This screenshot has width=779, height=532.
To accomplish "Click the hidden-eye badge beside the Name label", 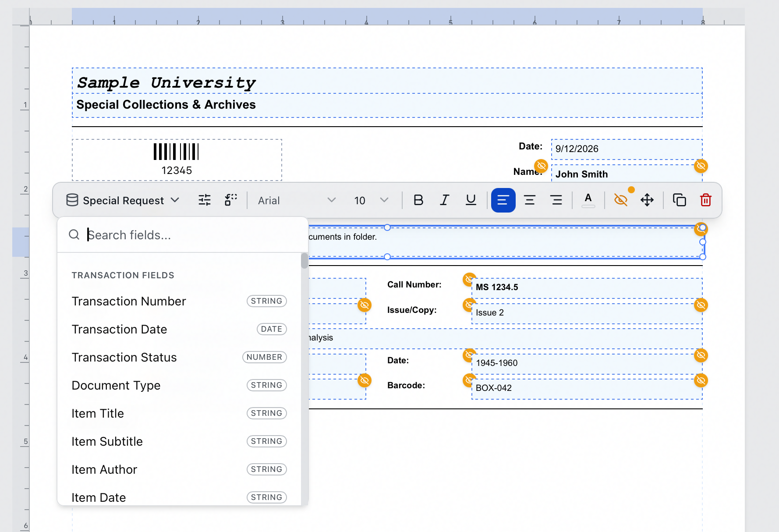I will pos(541,166).
